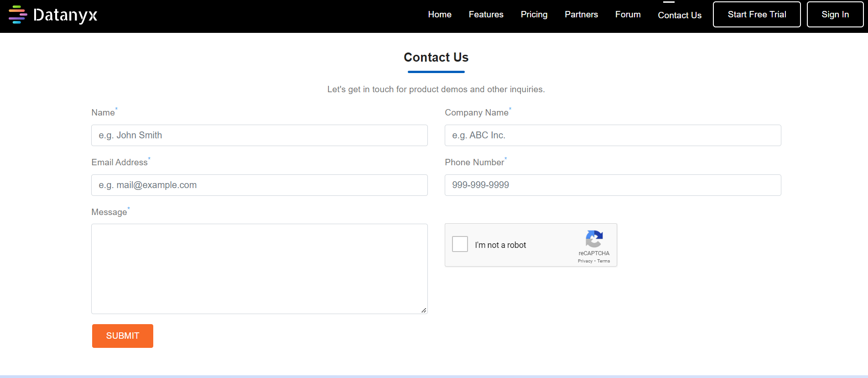This screenshot has height=378, width=868.
Task: Focus the Name input field
Action: tap(259, 136)
